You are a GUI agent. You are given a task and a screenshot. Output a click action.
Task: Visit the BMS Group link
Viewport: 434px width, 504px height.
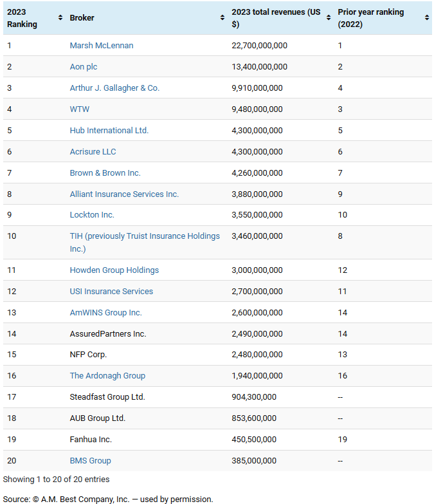pos(91,461)
